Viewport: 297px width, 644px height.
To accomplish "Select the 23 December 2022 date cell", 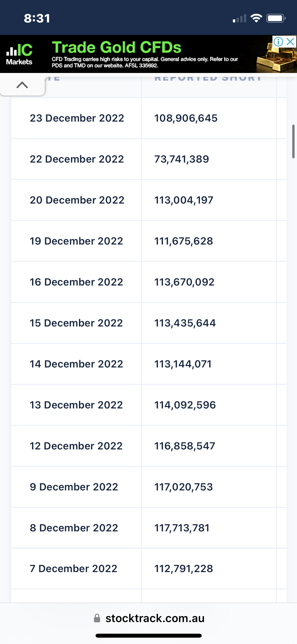I will (77, 118).
